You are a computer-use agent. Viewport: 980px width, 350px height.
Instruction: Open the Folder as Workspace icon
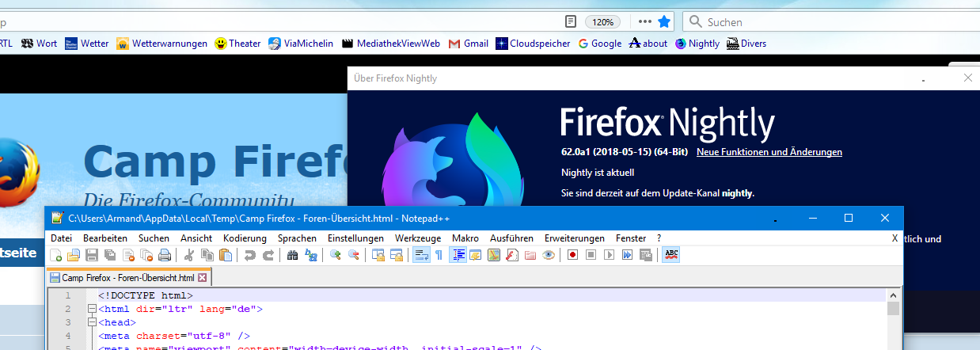pyautogui.click(x=530, y=255)
